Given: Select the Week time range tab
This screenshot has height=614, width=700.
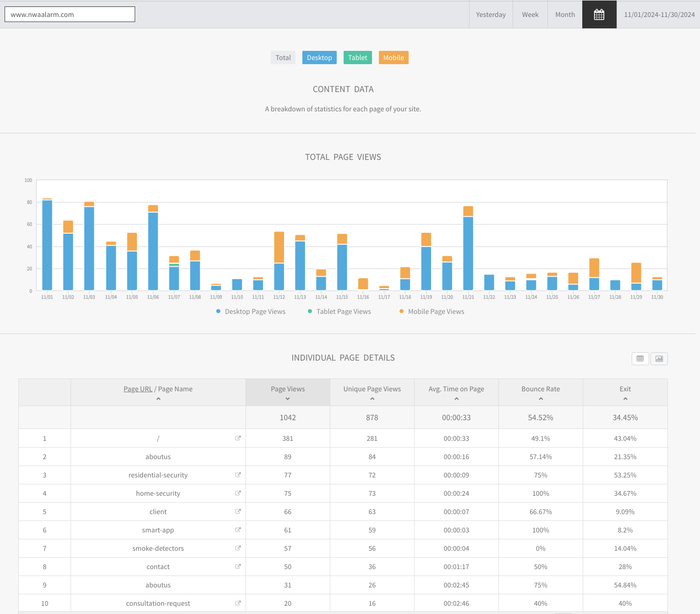Looking at the screenshot, I should pos(530,15).
